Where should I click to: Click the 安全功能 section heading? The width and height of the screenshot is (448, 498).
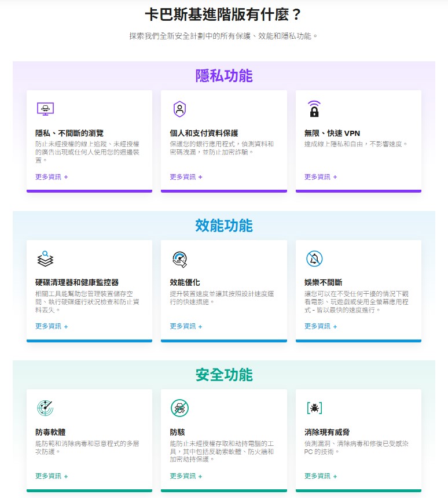224,375
